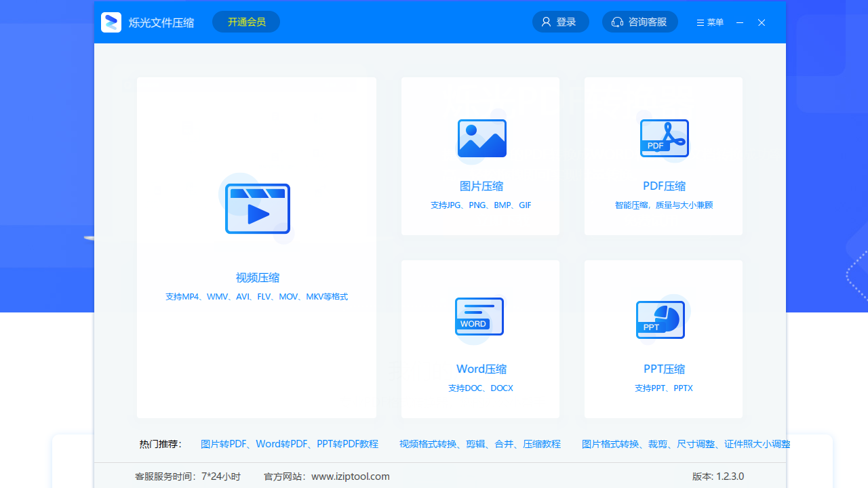Click the user icon on the 登录 button
This screenshot has width=868, height=488.
coord(547,21)
